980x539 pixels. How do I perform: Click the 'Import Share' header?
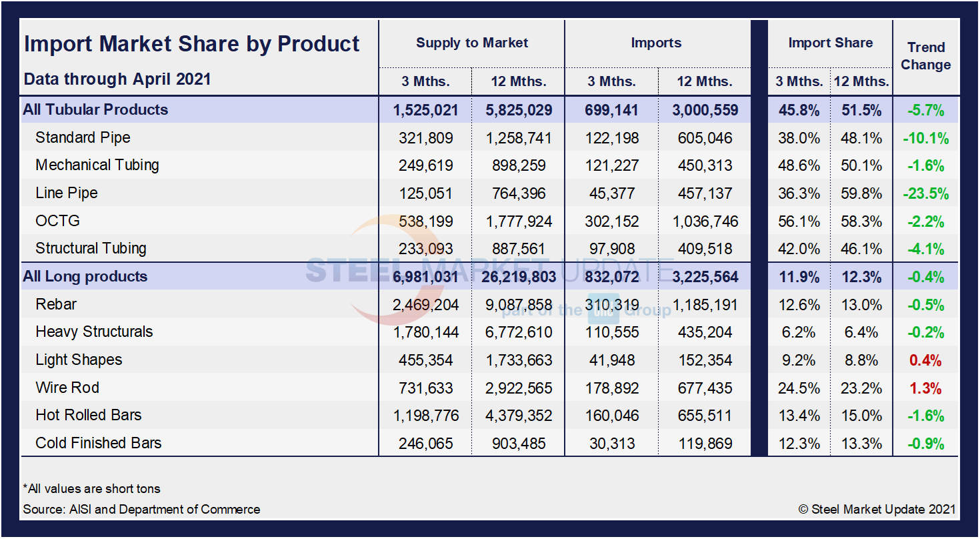pos(830,43)
